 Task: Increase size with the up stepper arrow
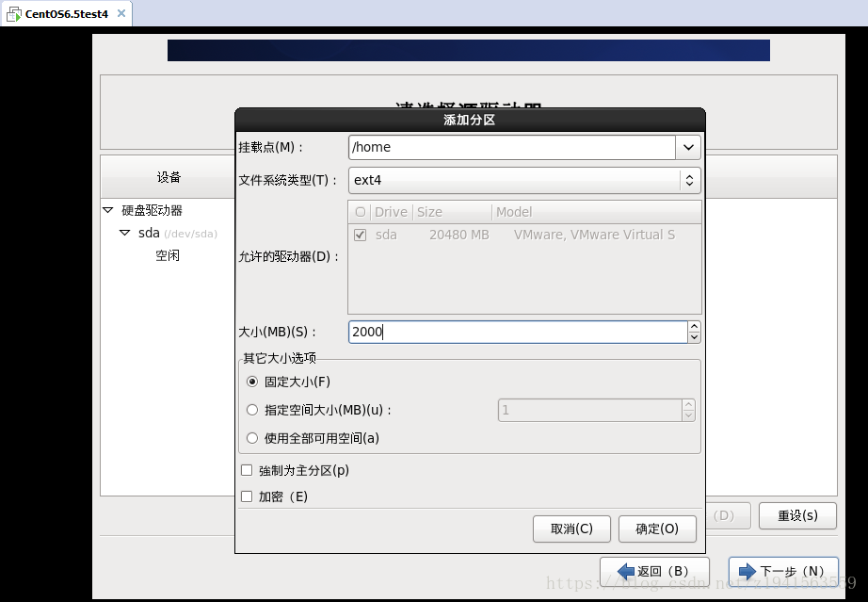point(694,327)
